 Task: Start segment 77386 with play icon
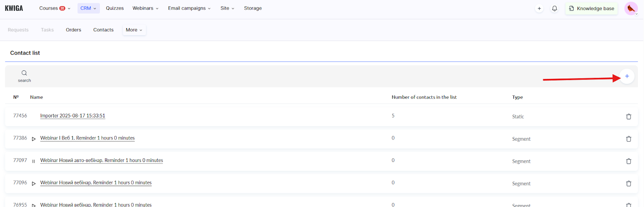(x=34, y=139)
